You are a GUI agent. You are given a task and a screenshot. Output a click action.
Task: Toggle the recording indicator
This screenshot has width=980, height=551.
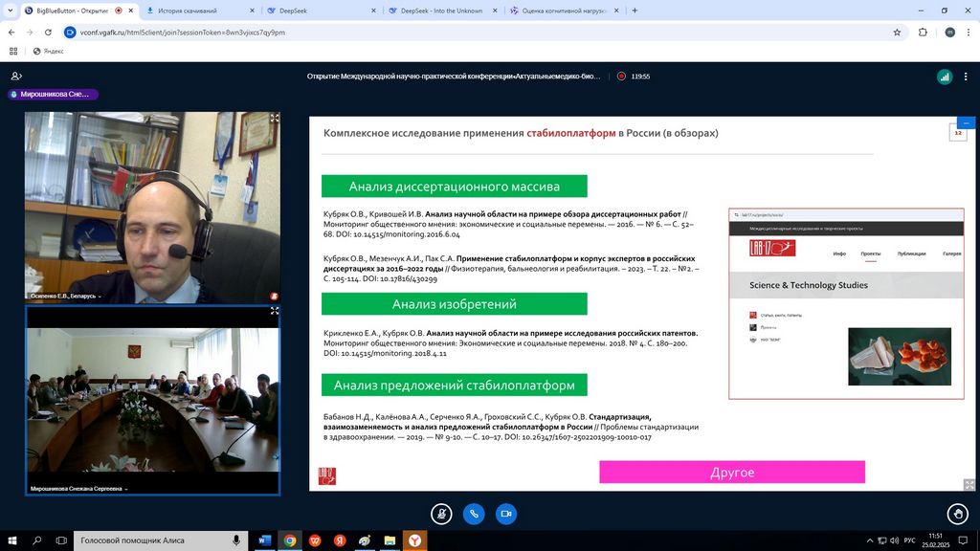pyautogui.click(x=621, y=76)
